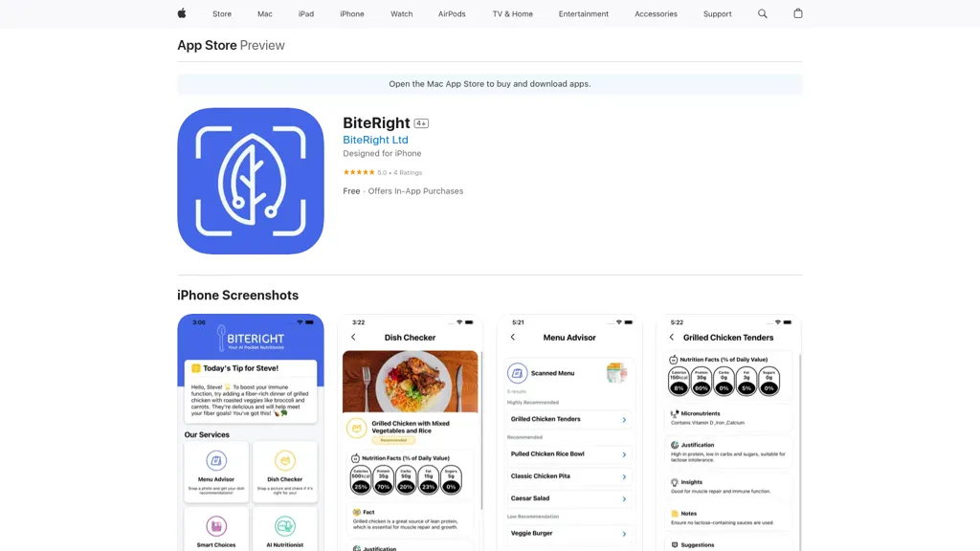Click the five-star rating stars
Viewport: 980px width, 551px height.
tap(359, 172)
